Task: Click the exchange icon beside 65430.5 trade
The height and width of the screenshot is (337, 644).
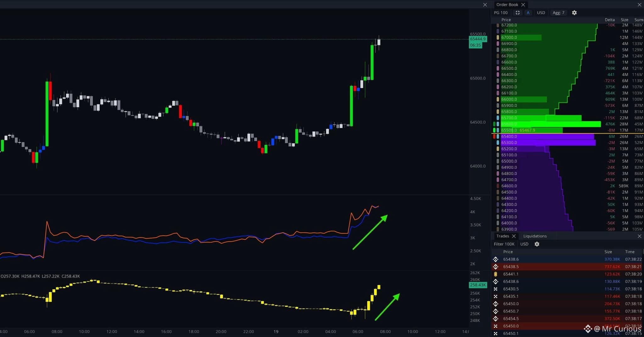Action: [x=496, y=289]
